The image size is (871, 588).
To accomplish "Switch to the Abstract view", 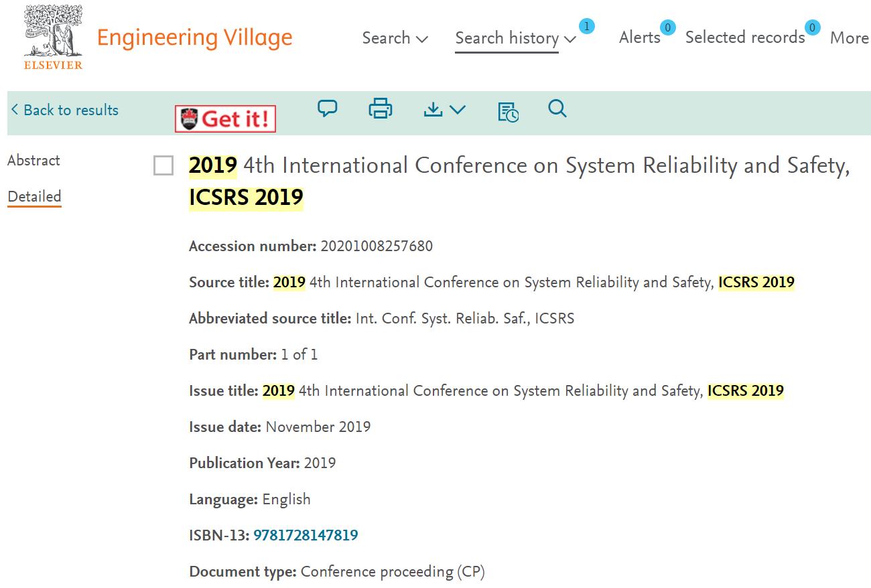I will [x=33, y=161].
